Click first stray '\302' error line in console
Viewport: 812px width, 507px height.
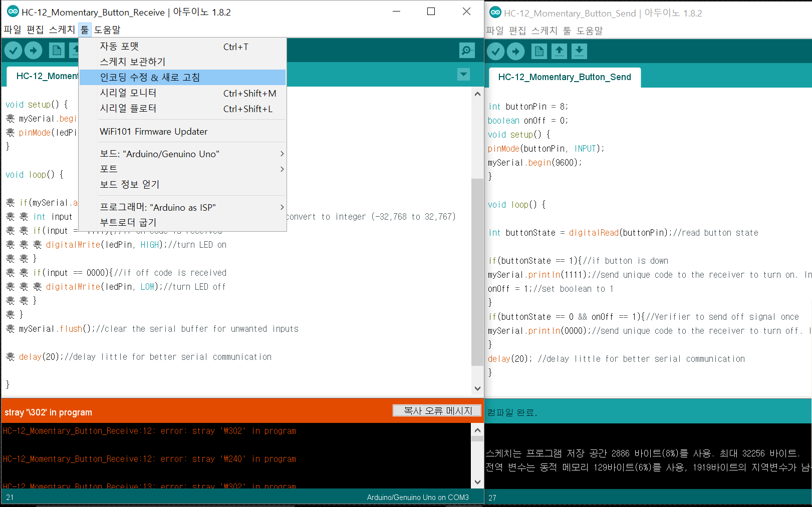click(149, 431)
